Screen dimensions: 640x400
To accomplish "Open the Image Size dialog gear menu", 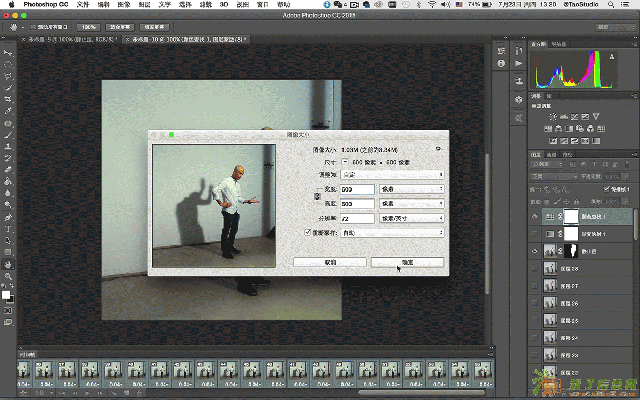I will pos(439,147).
